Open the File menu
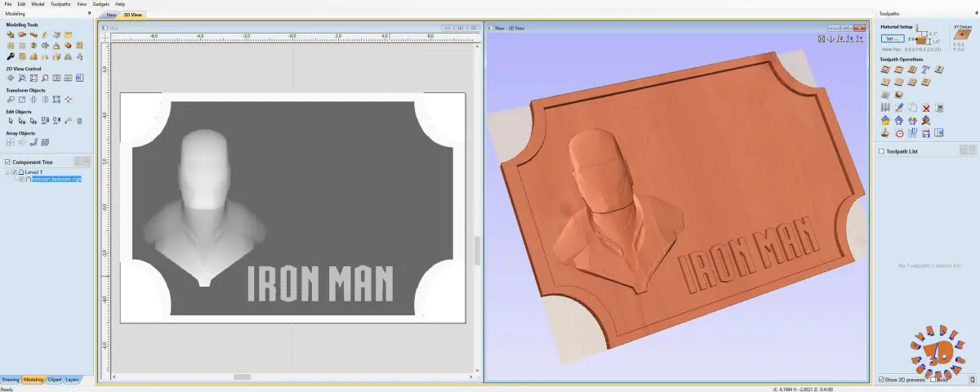This screenshot has width=980, height=392. point(7,4)
